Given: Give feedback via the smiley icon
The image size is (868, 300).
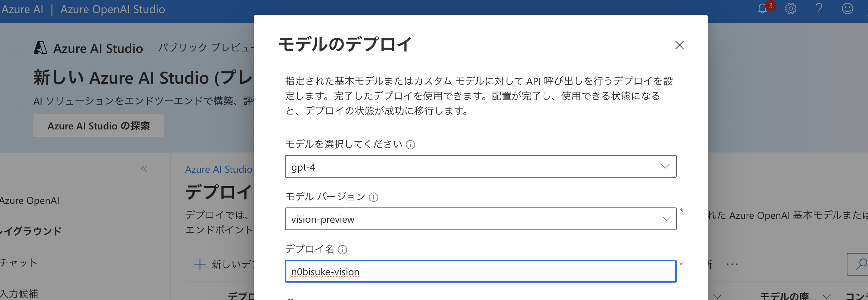Looking at the screenshot, I should pos(848,9).
